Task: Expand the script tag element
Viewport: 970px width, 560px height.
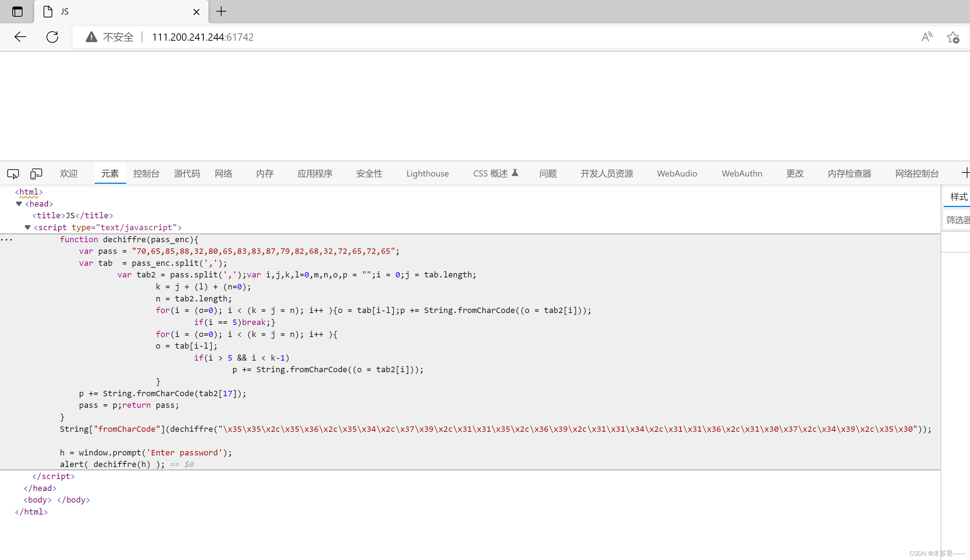Action: [x=27, y=227]
